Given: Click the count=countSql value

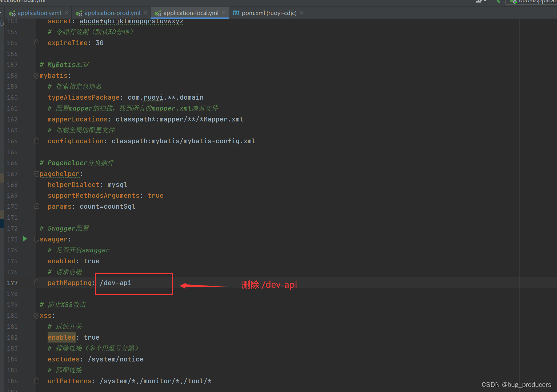Looking at the screenshot, I should [x=108, y=207].
